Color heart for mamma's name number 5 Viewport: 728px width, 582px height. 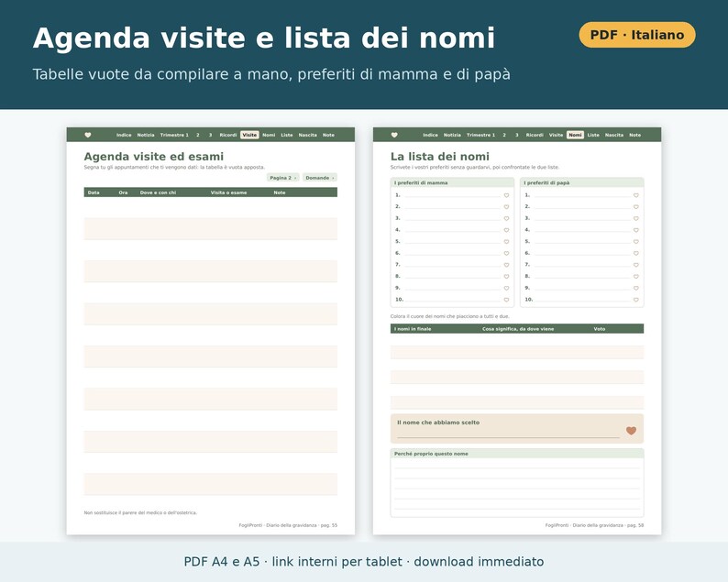coord(506,242)
